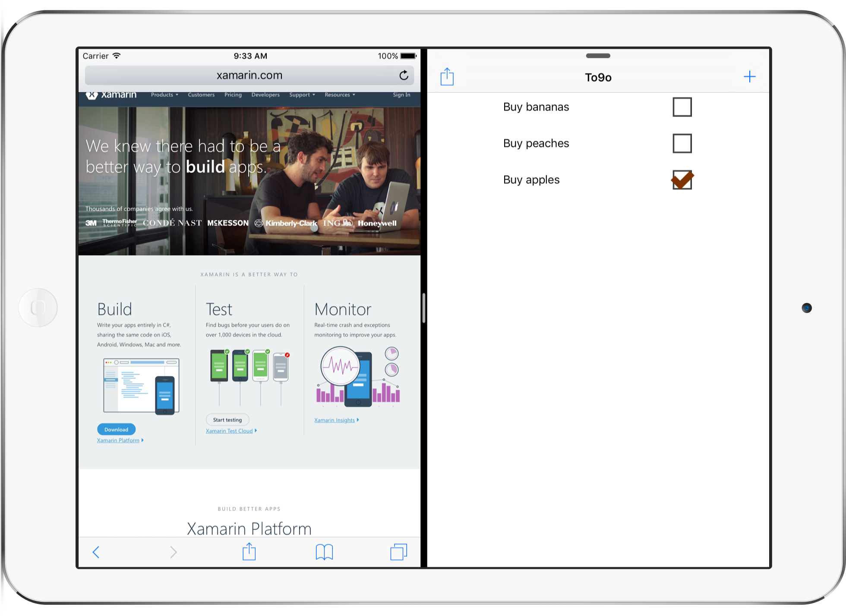
Task: Enable the Buy peaches checkbox
Action: [x=682, y=144]
